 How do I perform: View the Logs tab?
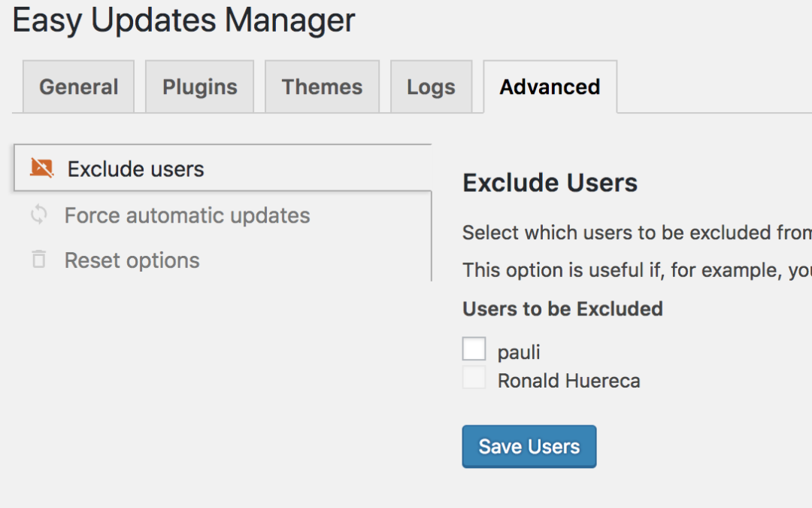432,87
